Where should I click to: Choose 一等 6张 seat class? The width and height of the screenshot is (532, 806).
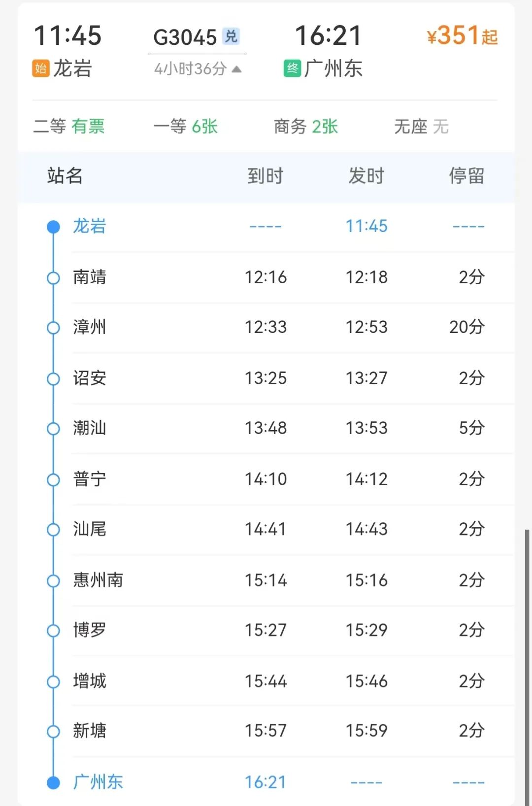pos(186,127)
